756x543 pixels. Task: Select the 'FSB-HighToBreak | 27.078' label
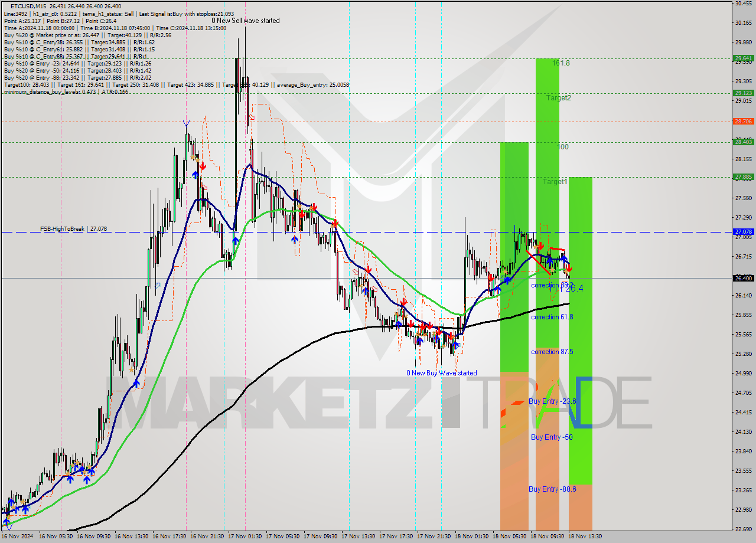(x=74, y=228)
